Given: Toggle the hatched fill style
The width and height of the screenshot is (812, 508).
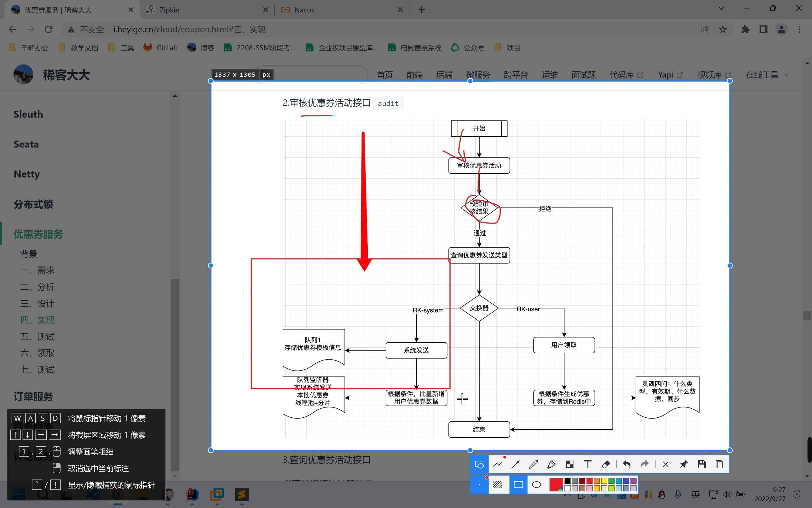Looking at the screenshot, I should click(498, 485).
